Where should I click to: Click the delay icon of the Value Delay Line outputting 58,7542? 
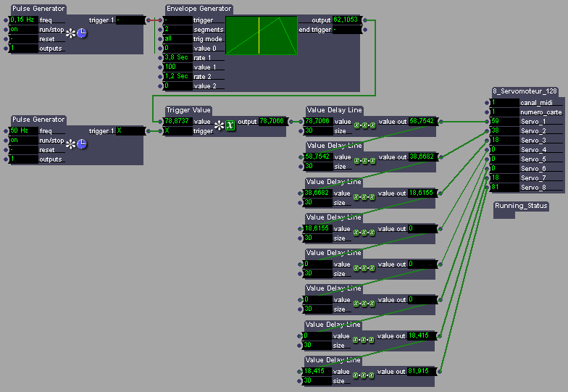tap(363, 125)
